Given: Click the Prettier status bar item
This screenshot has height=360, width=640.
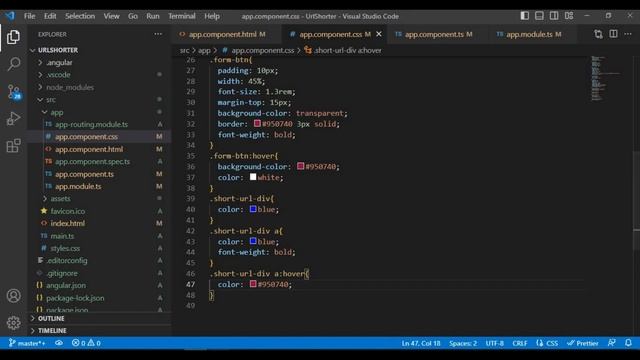Looking at the screenshot, I should coord(582,343).
